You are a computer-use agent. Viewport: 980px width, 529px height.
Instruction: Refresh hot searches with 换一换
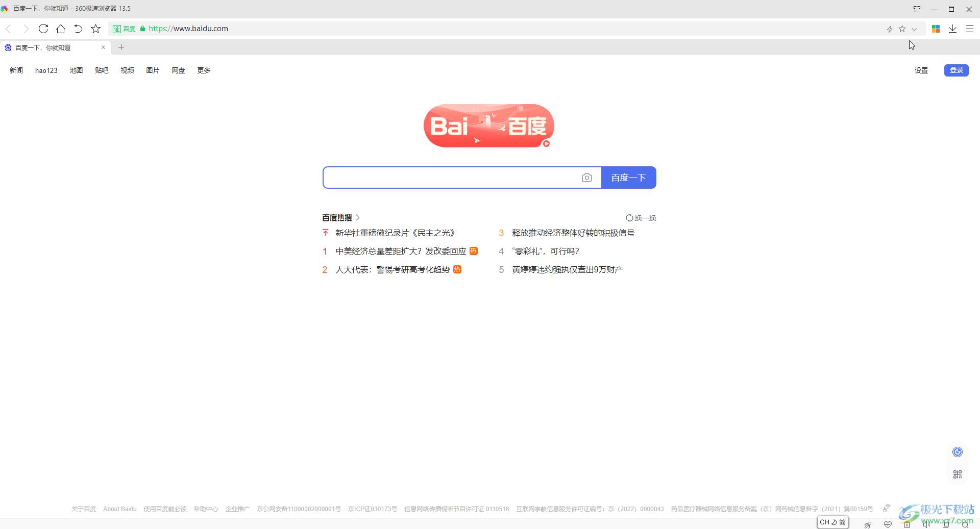click(641, 218)
